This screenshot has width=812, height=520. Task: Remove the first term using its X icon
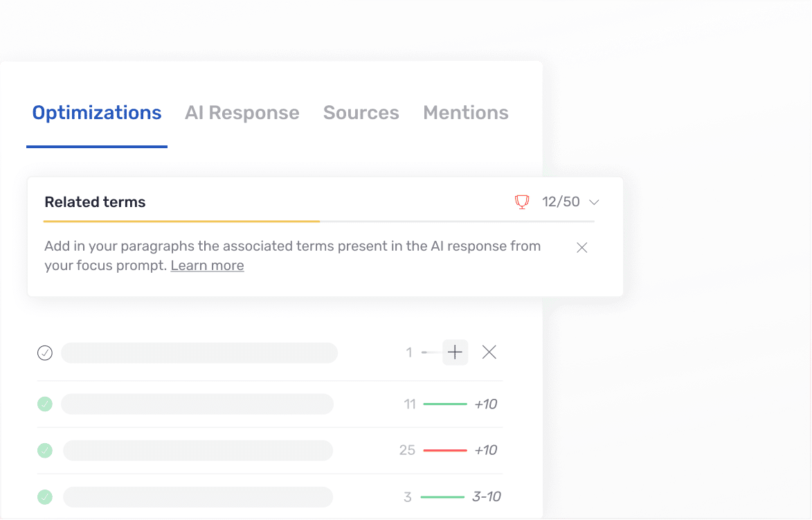coord(489,352)
